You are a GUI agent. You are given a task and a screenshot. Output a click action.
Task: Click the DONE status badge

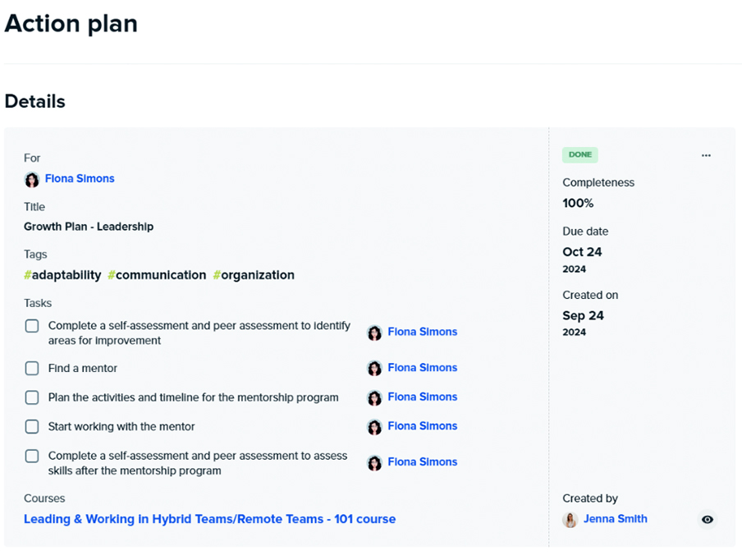(580, 155)
